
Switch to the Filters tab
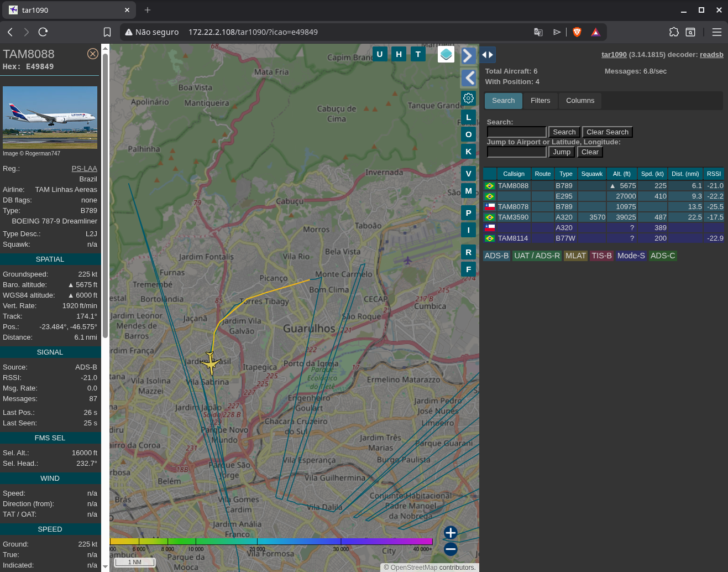coord(540,101)
